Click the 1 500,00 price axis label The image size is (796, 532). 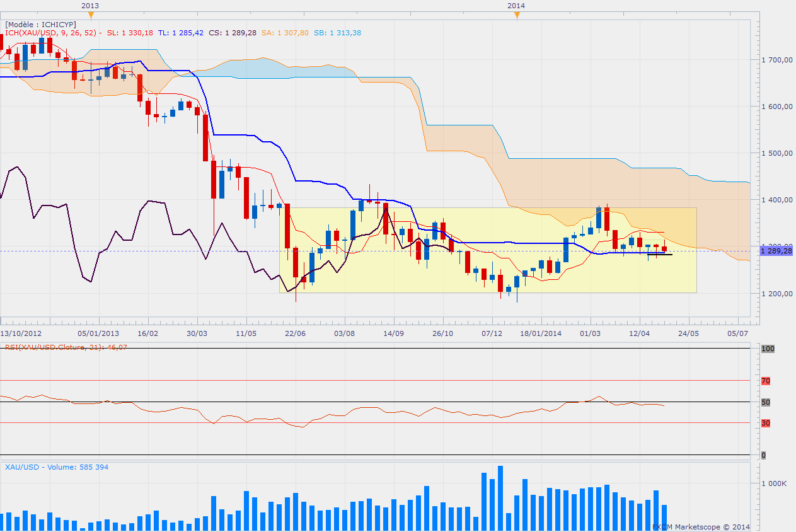coord(775,153)
